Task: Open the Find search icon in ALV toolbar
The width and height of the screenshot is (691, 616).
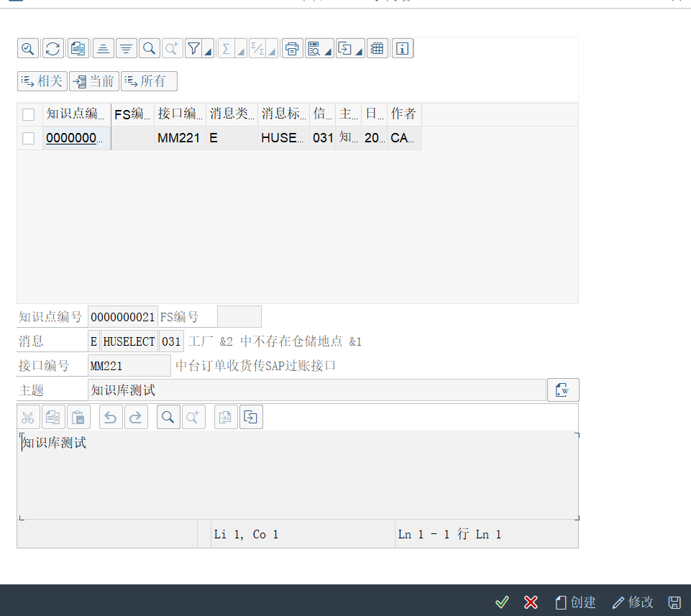Action: [150, 48]
